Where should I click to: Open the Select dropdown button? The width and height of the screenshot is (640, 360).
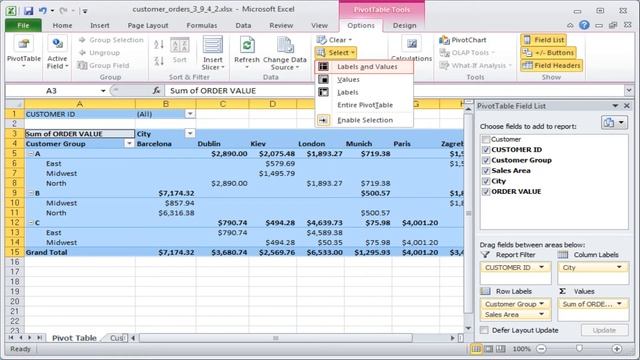pos(336,53)
